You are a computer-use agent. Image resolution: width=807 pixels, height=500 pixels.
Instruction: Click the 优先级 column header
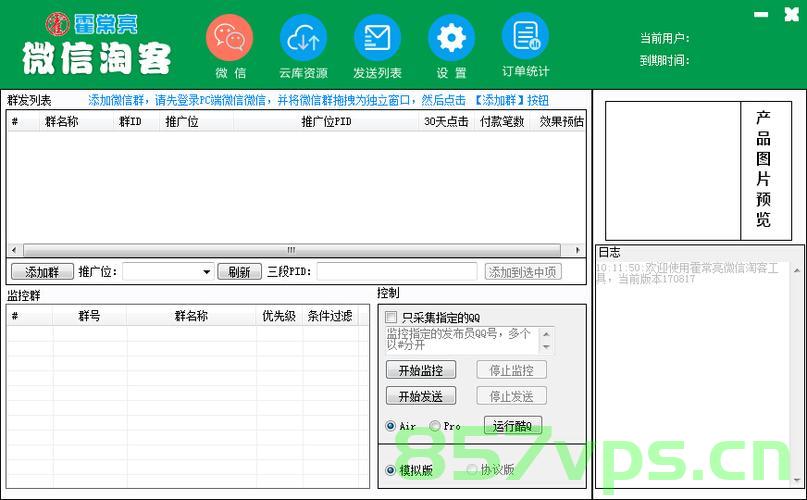tap(279, 316)
